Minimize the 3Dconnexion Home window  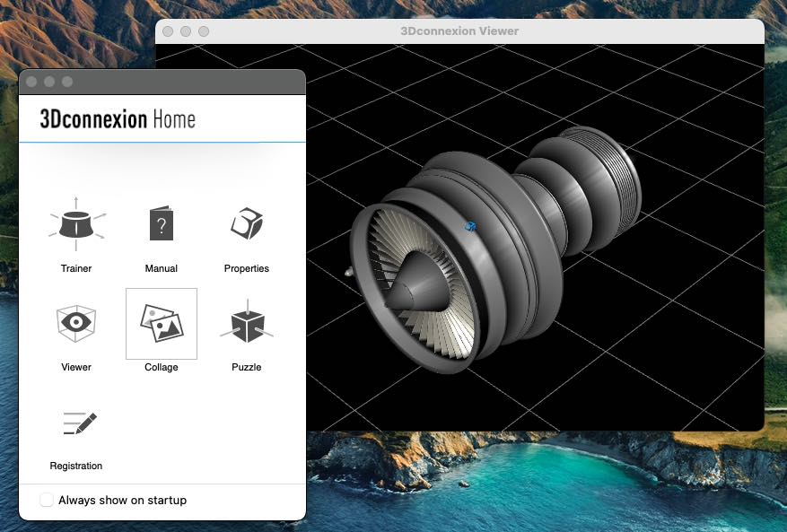49,82
